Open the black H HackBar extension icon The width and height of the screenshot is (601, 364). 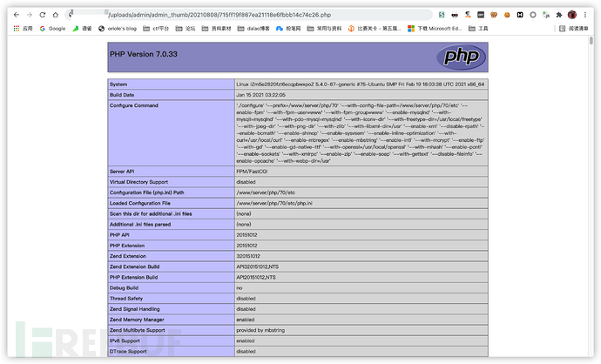pos(520,15)
